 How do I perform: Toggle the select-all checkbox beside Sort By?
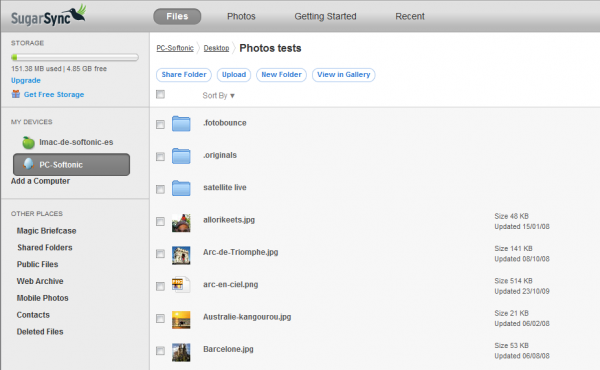click(160, 94)
